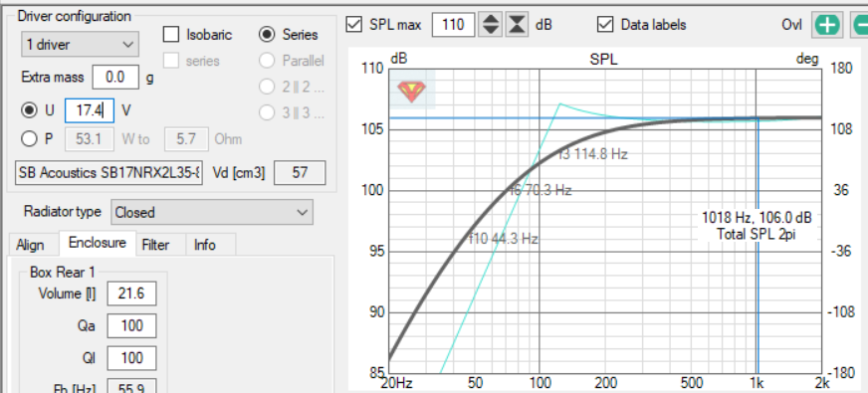Click the Qa field showing 100
This screenshot has height=393, width=868.
pyautogui.click(x=131, y=325)
